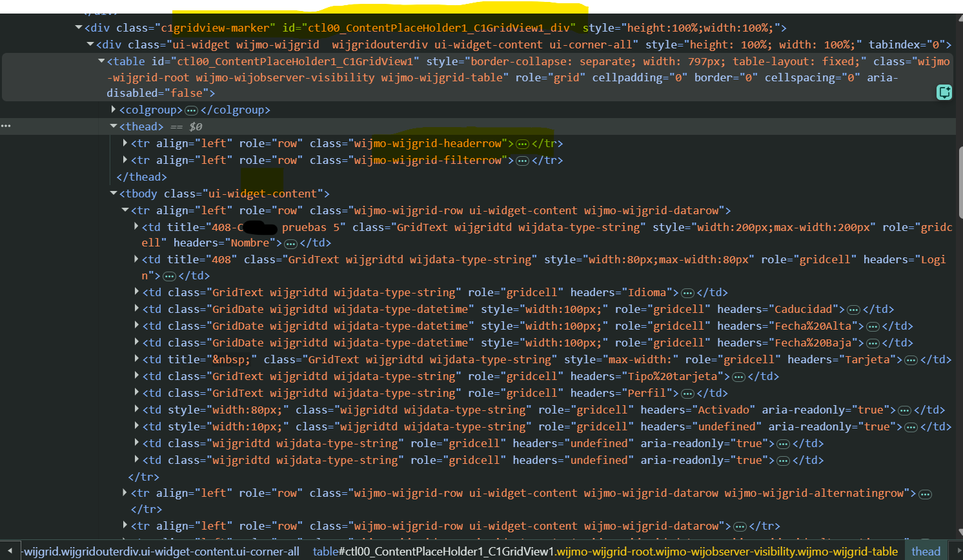Collapse the first wijmo-wijgrid-datarow tr
Viewport: 963px width, 560px height.
[125, 210]
